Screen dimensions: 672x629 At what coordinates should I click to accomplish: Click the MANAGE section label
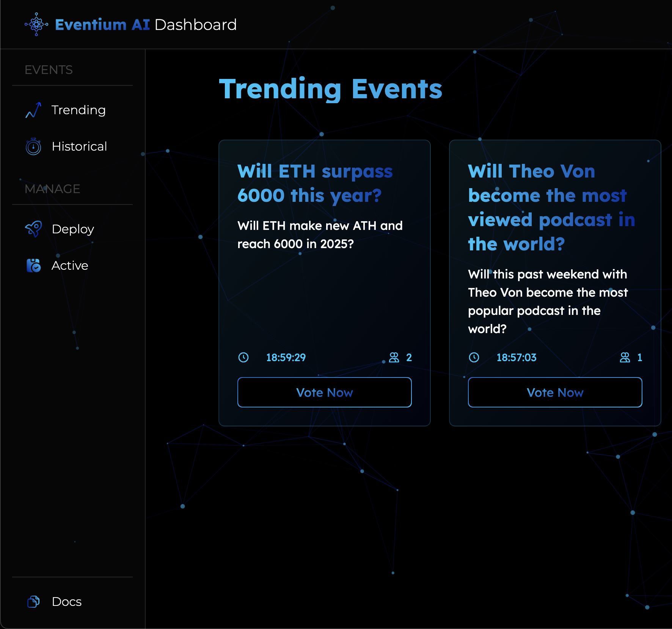click(52, 189)
